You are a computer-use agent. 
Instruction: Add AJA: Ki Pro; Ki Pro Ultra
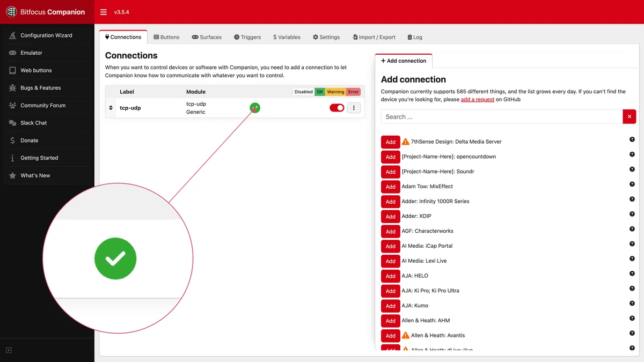click(390, 291)
